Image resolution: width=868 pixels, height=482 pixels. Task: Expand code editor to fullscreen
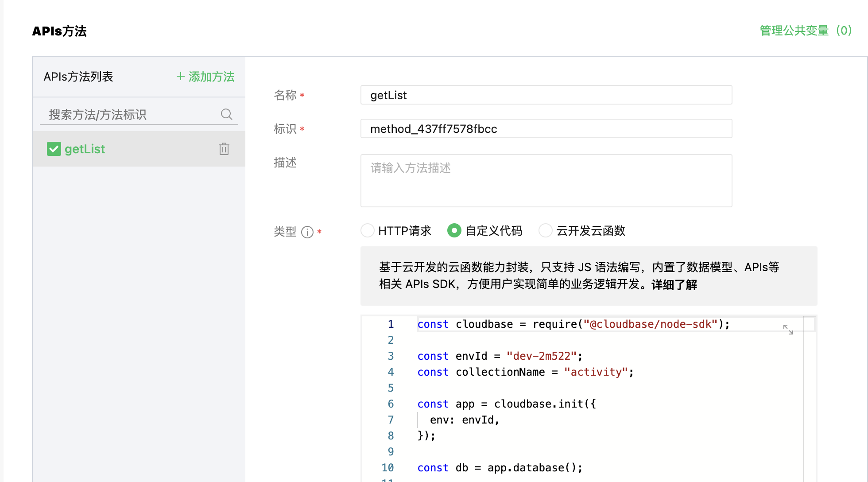[x=788, y=329]
